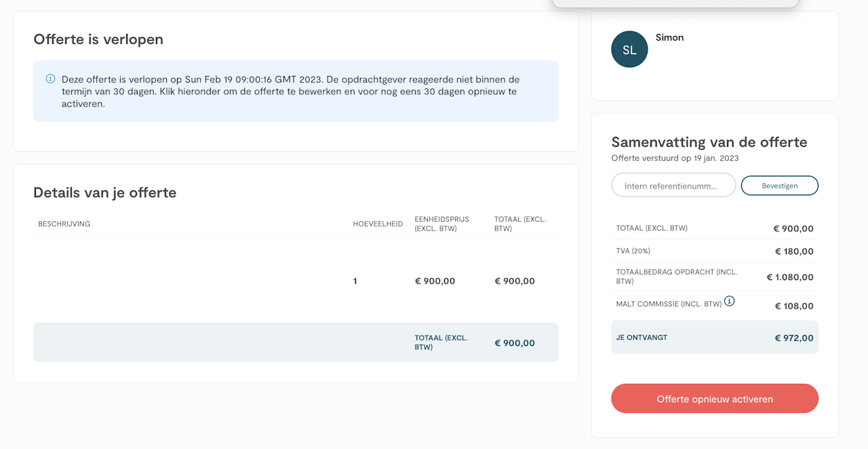Click Offerte opnieuw activeren button
Screen dimensions: 868x449
point(714,399)
